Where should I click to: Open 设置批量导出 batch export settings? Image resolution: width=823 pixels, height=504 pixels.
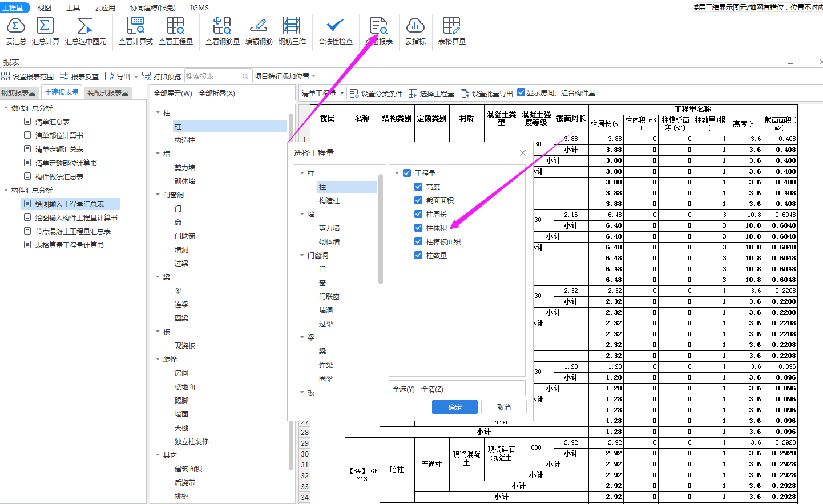tap(487, 94)
